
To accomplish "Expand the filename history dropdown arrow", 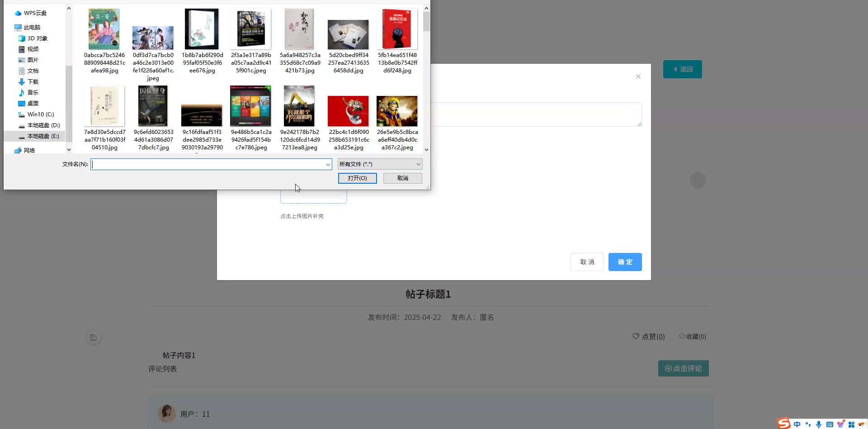I will [x=328, y=164].
